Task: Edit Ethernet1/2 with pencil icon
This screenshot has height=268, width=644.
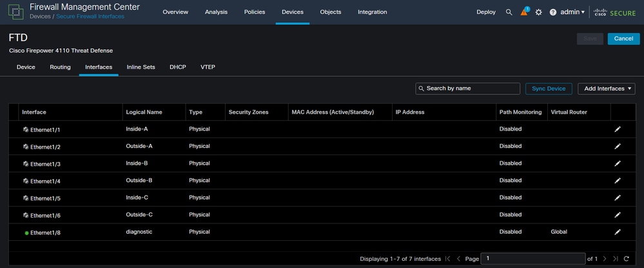Action: pos(618,146)
